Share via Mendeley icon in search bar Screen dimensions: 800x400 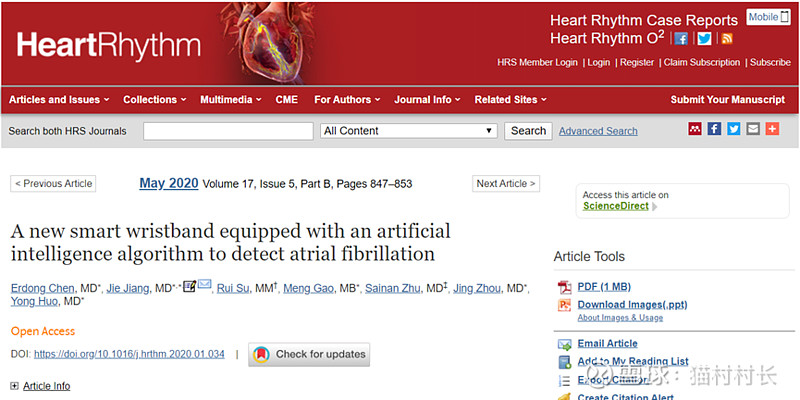click(695, 129)
